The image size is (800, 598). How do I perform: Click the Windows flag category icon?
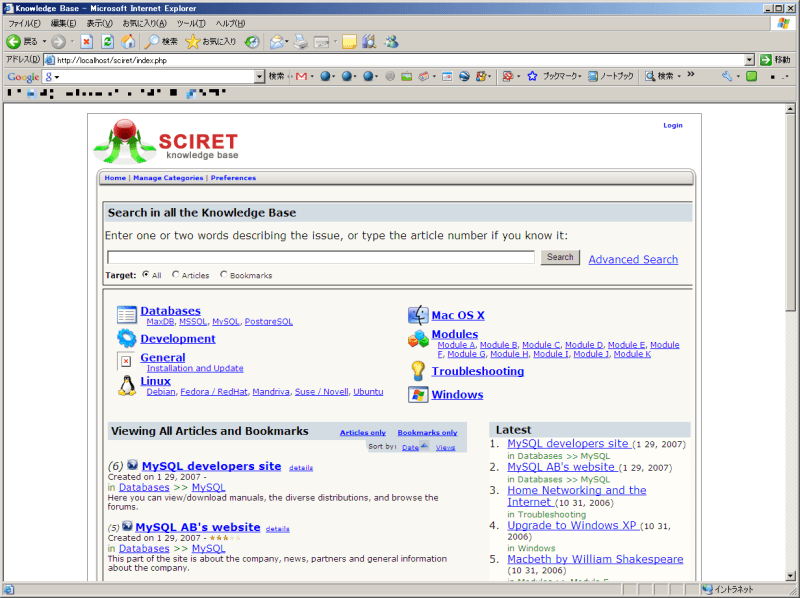pyautogui.click(x=418, y=395)
